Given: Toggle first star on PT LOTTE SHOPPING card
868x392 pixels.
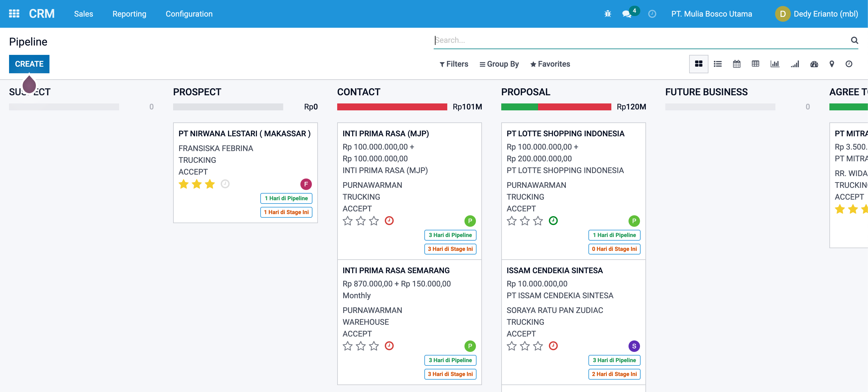Looking at the screenshot, I should (x=512, y=221).
